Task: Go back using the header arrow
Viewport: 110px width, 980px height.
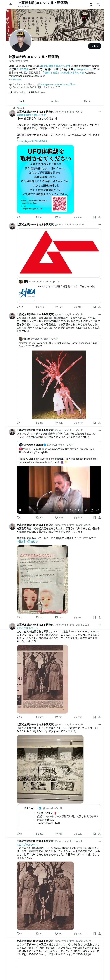Action: coord(11,5)
